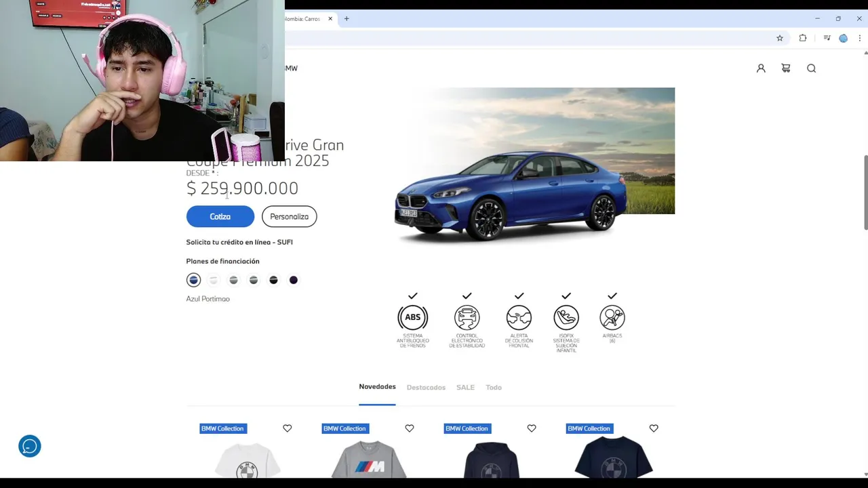This screenshot has height=488, width=868.
Task: Open the chat support bubble
Action: 30,446
